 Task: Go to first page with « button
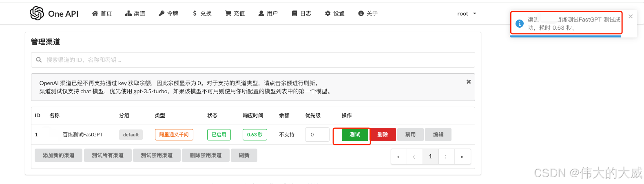(398, 157)
